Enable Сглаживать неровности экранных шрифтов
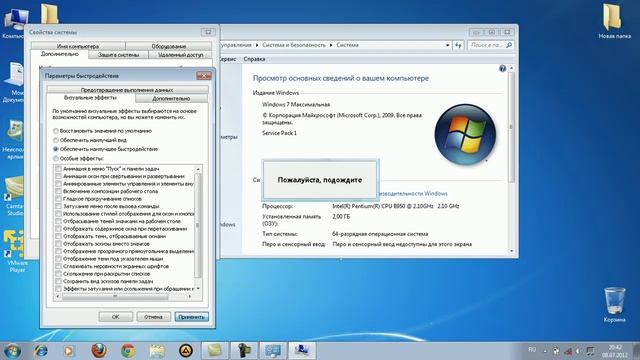Screen dimensions: 640x360 (x=58, y=266)
